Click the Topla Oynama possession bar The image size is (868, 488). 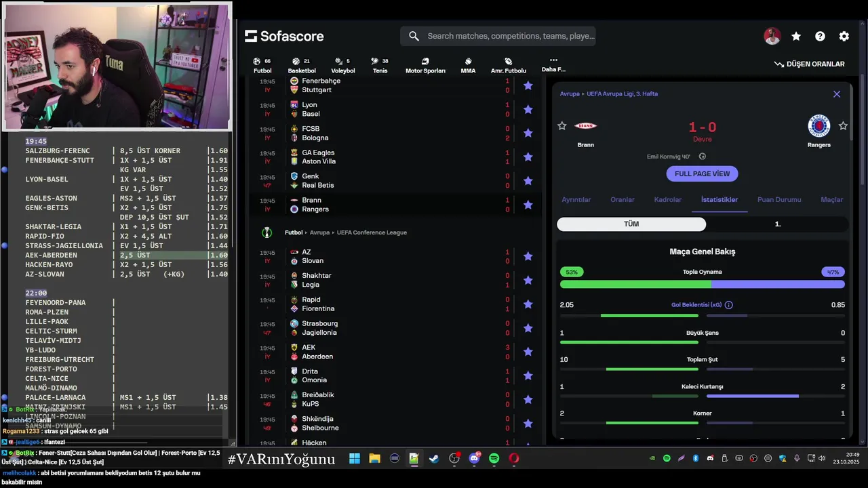click(703, 284)
